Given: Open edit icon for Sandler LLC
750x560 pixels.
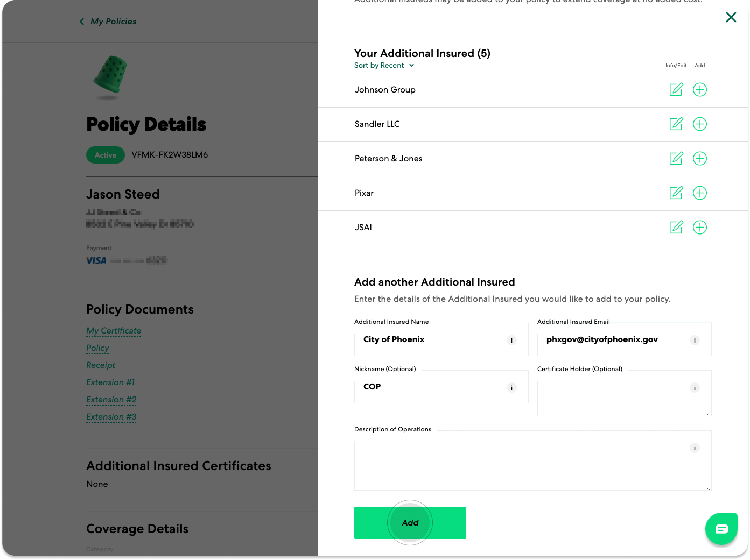Looking at the screenshot, I should coord(676,124).
